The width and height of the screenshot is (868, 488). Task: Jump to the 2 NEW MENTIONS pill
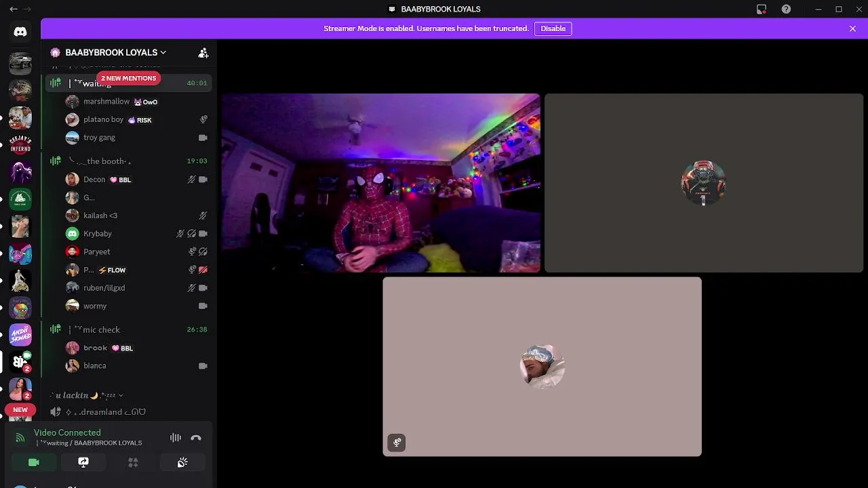[x=128, y=78]
